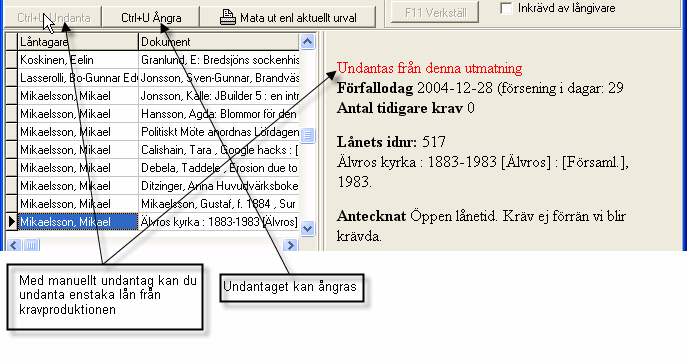Viewport: 687px width, 363px height.
Task: Click row selector beside Lasserolli, Bo-Gunnar
Action: click(11, 78)
